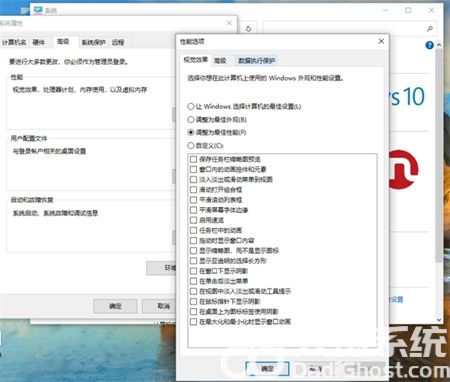This screenshot has height=382, width=450.
Task: Click 取消 button in 系统属性 dialog
Action: click(159, 306)
